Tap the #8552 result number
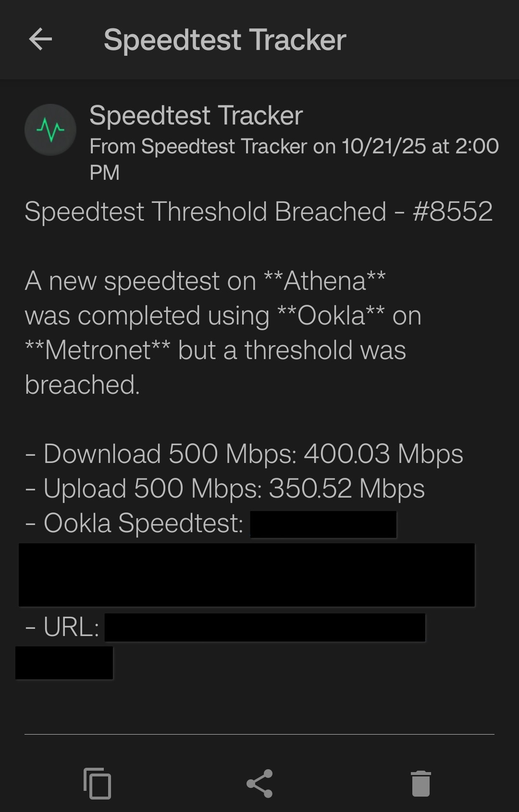 [453, 212]
